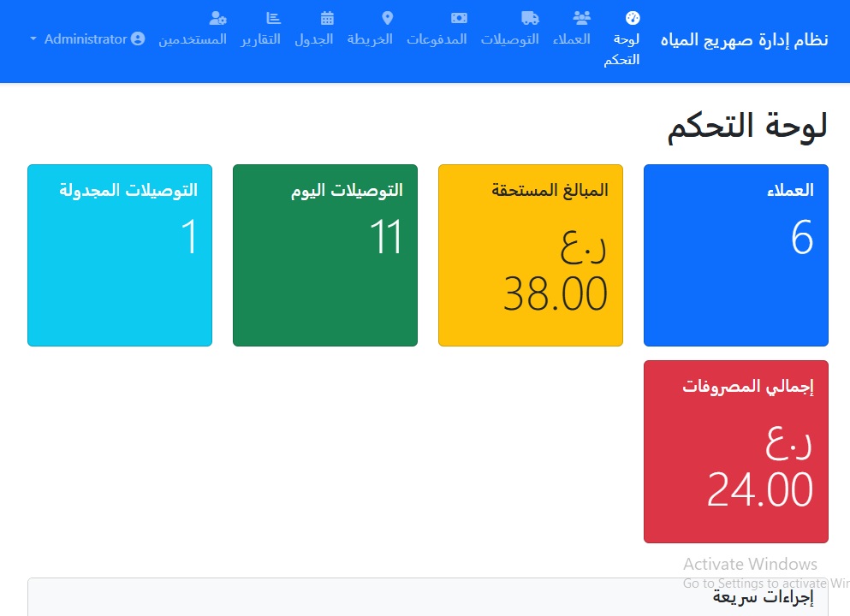Click the Administrator profile avatar icon
850x616 pixels.
tap(137, 38)
